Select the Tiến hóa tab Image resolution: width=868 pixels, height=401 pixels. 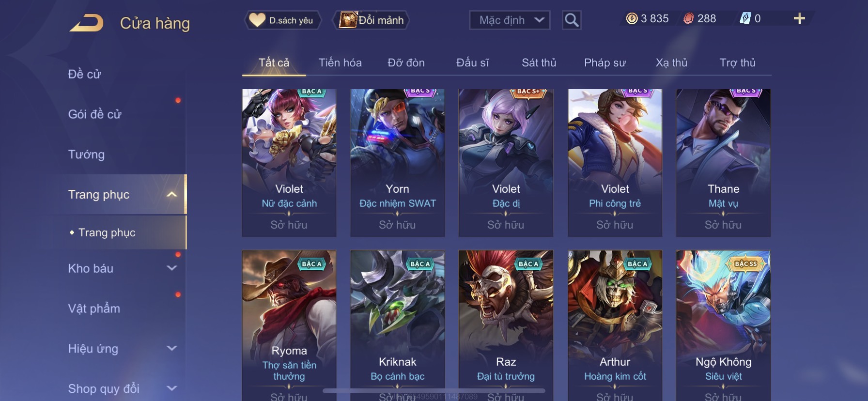[340, 62]
